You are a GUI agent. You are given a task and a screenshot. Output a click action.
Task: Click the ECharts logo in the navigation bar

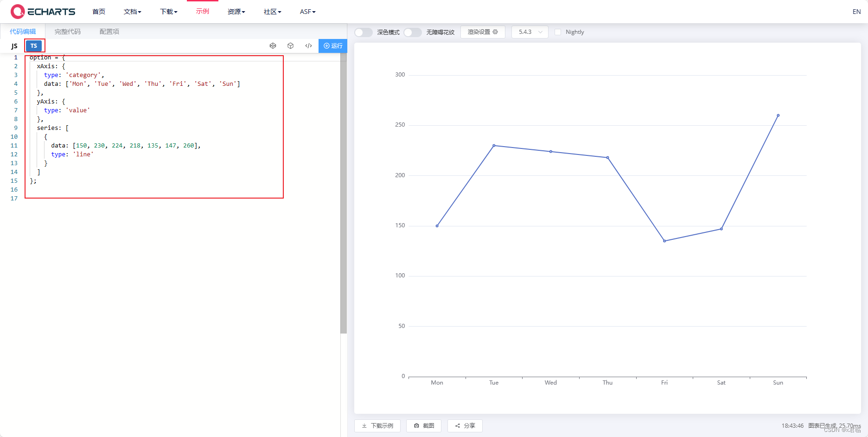pyautogui.click(x=43, y=12)
